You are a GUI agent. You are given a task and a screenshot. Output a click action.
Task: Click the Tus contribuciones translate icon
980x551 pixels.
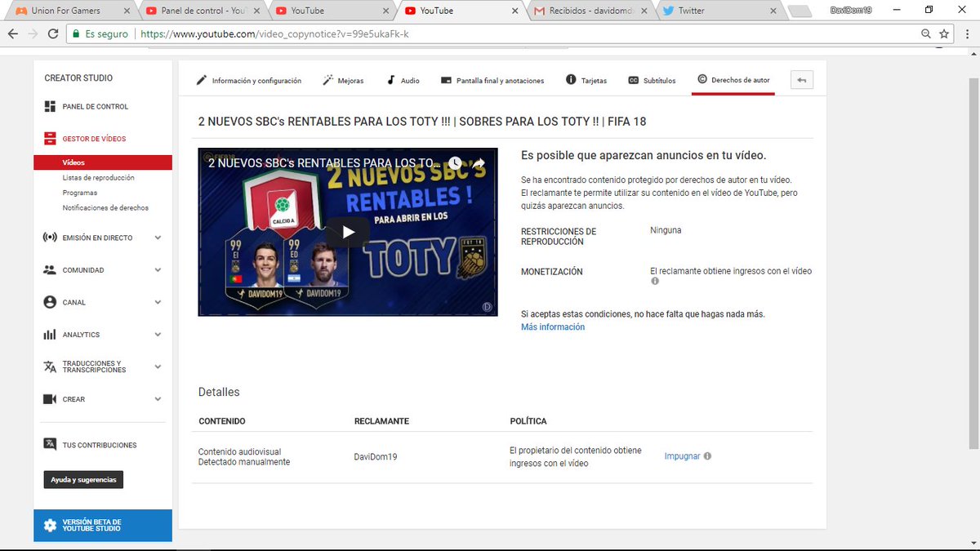(x=50, y=445)
